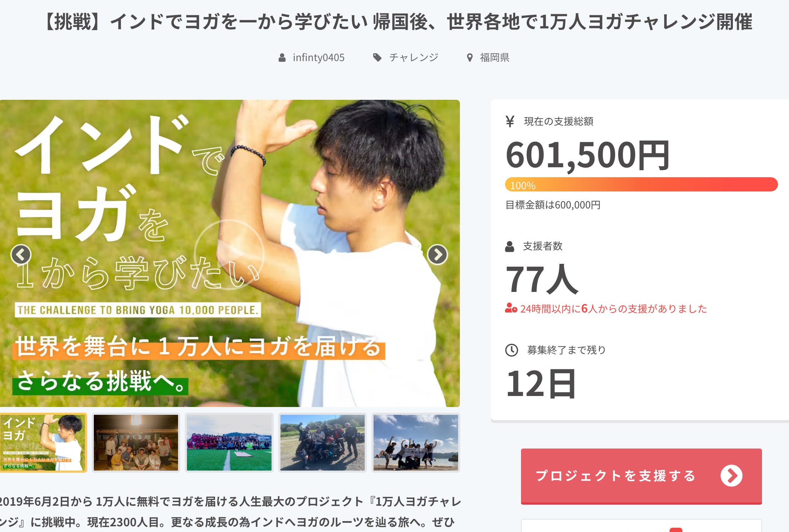Select the green field group thumbnail
Viewport: 789px width, 532px height.
click(229, 443)
